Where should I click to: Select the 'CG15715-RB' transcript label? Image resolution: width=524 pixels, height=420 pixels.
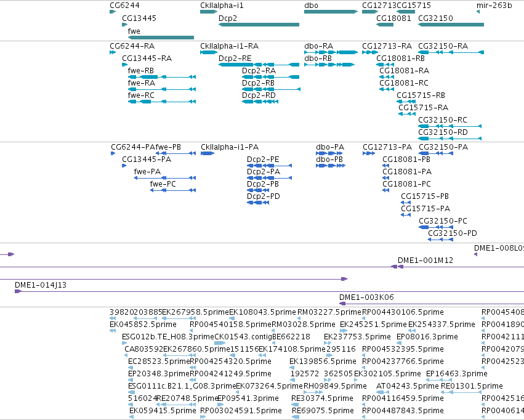pos(421,95)
